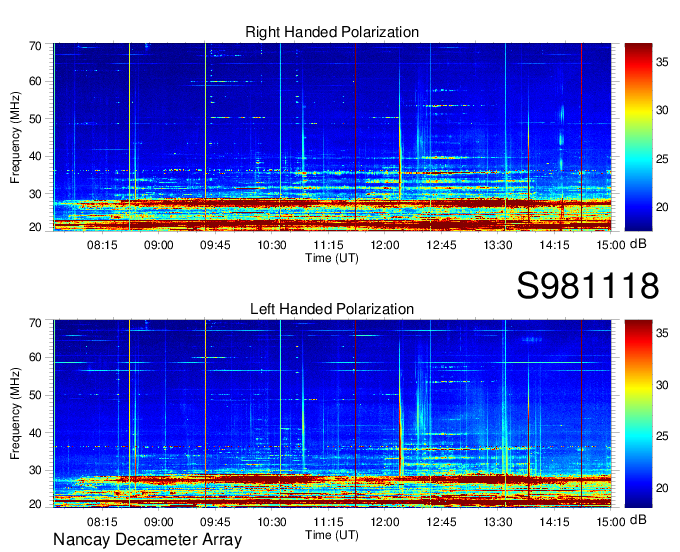Image resolution: width=680 pixels, height=552 pixels.
Task: Click "Time (UT)" label under Left Handed plot
Action: (x=332, y=535)
